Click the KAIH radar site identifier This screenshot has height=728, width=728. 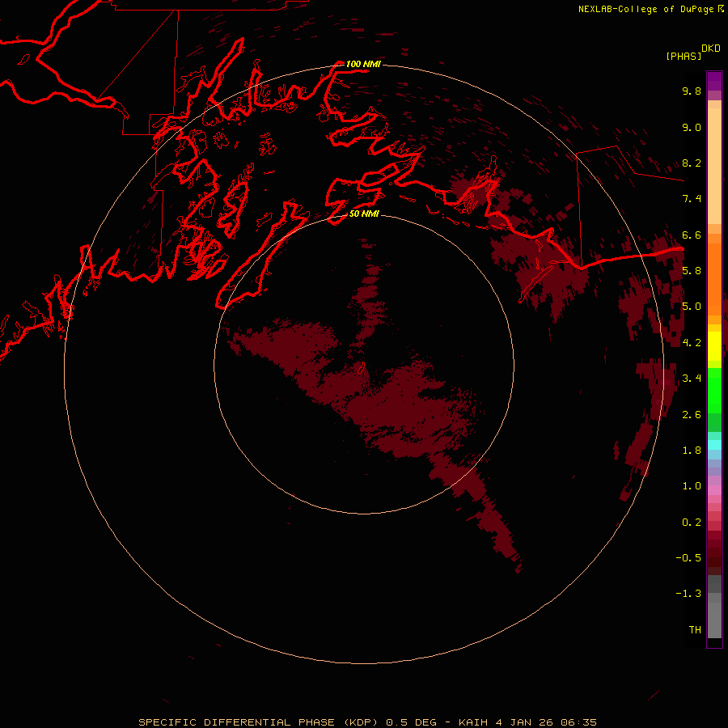click(x=473, y=722)
